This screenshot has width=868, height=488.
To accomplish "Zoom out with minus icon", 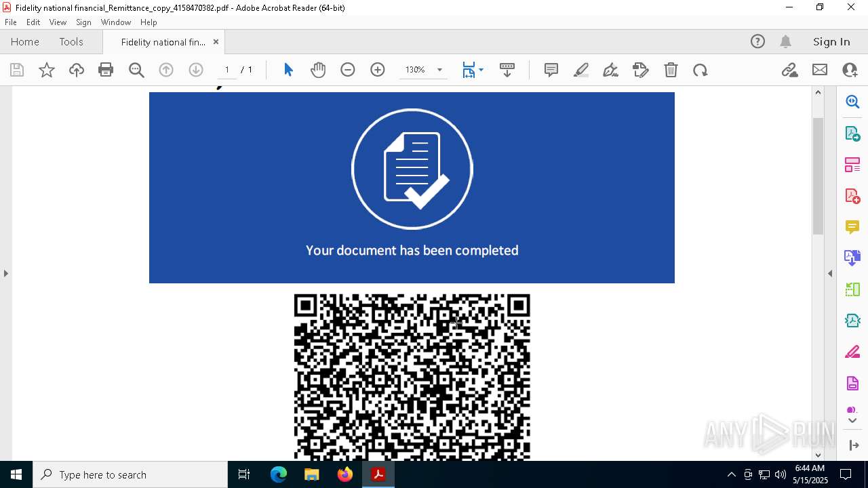I will tap(348, 70).
